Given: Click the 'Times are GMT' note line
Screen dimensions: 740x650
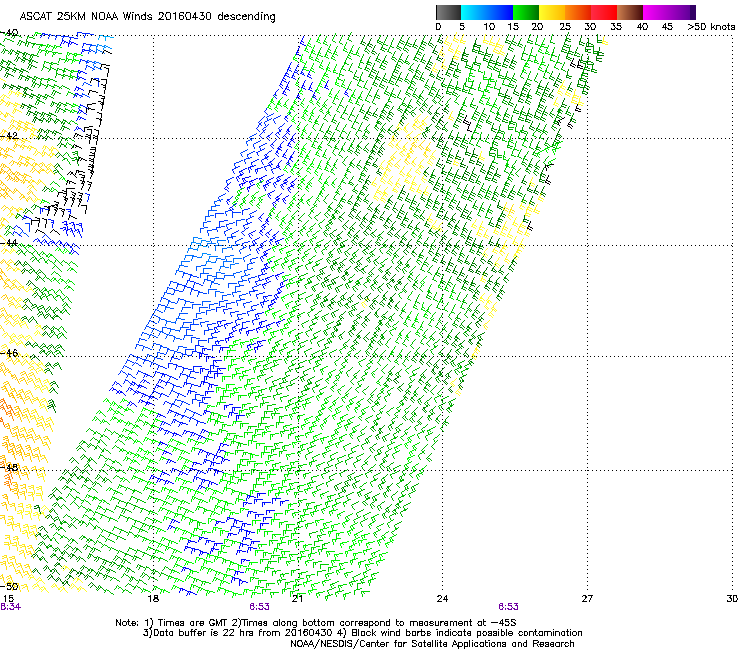Looking at the screenshot, I should (316, 623).
